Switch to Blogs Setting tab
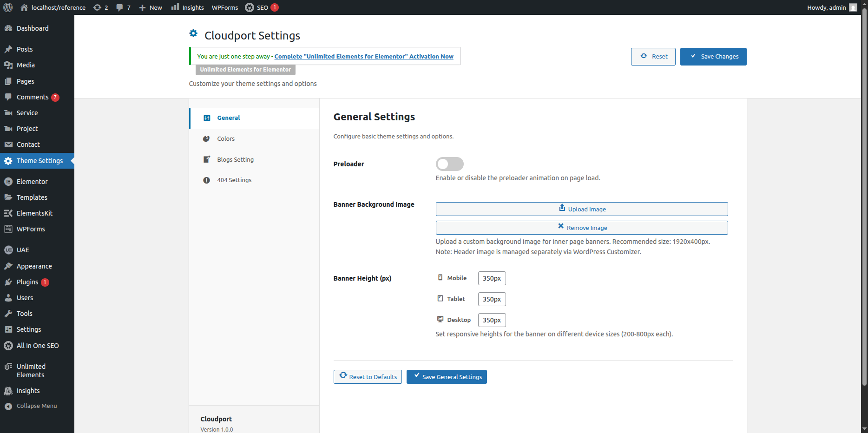868x433 pixels. point(254,160)
